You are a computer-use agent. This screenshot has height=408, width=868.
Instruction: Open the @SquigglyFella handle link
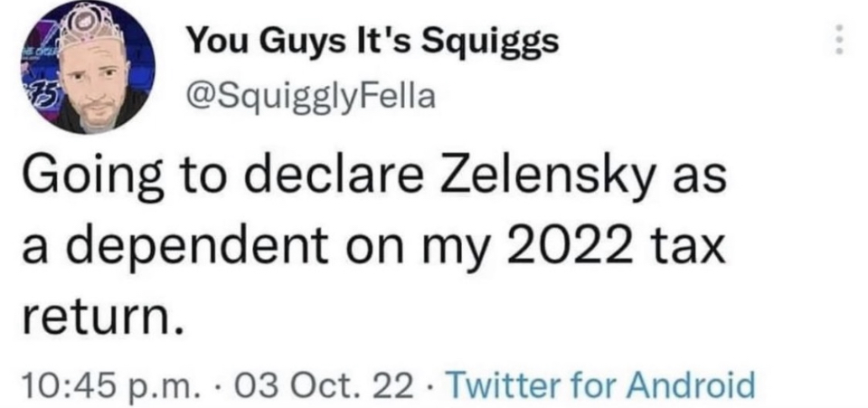[310, 92]
